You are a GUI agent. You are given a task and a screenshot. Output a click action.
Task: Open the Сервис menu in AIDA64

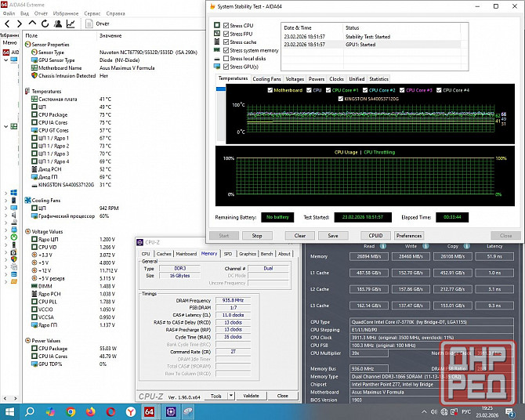tap(92, 13)
